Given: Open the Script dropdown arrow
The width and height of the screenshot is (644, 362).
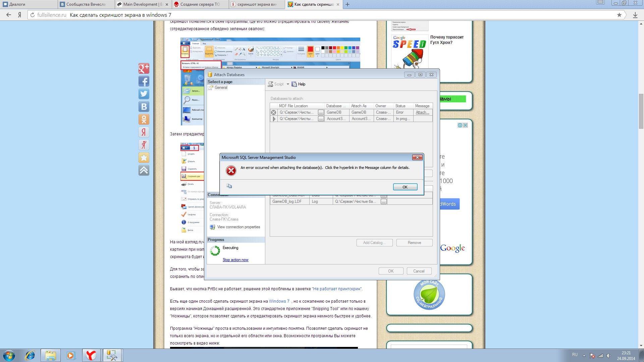Looking at the screenshot, I should point(288,84).
